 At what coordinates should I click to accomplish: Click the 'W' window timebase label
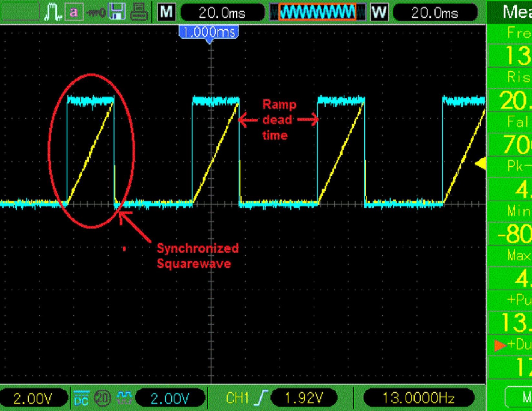pyautogui.click(x=379, y=12)
